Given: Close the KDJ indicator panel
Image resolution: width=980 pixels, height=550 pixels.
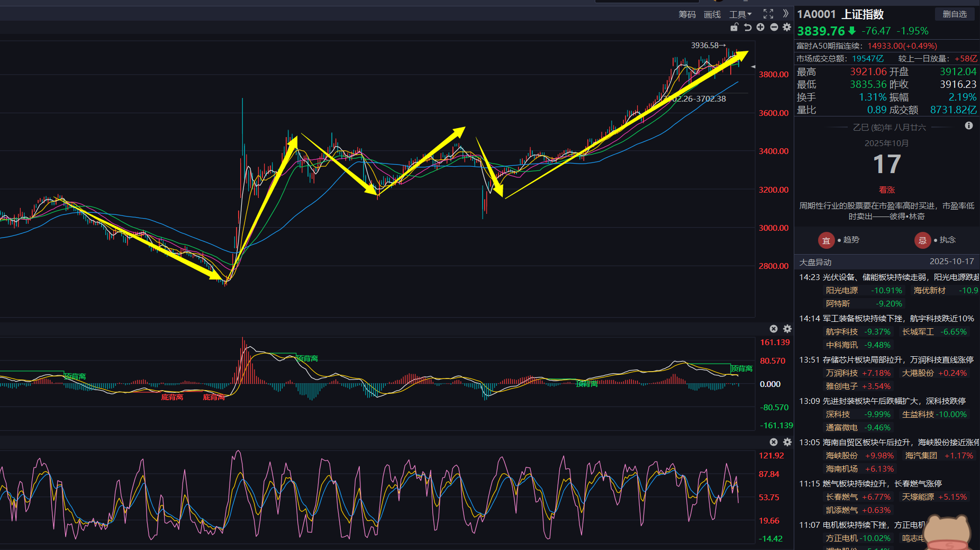Looking at the screenshot, I should pyautogui.click(x=774, y=442).
